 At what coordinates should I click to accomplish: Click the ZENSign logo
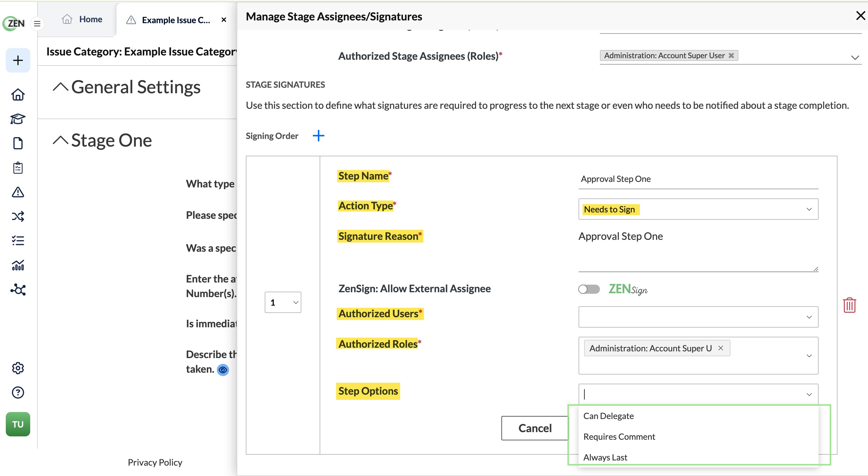tap(628, 289)
